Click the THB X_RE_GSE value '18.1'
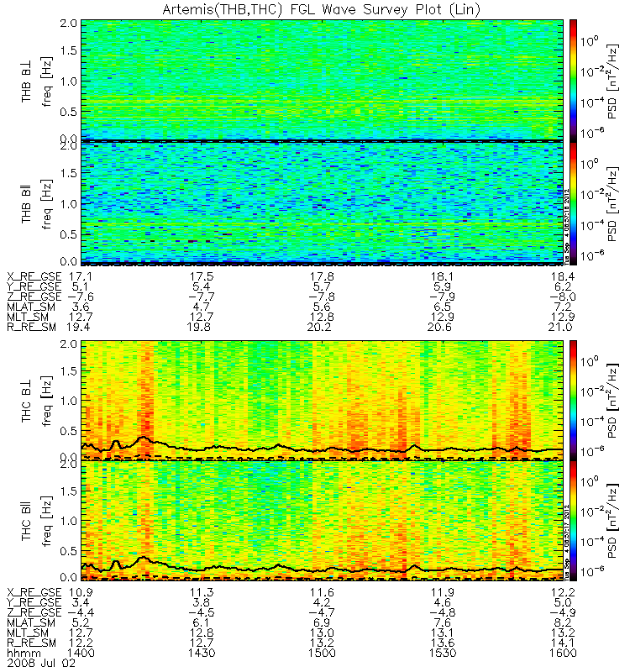 click(443, 276)
